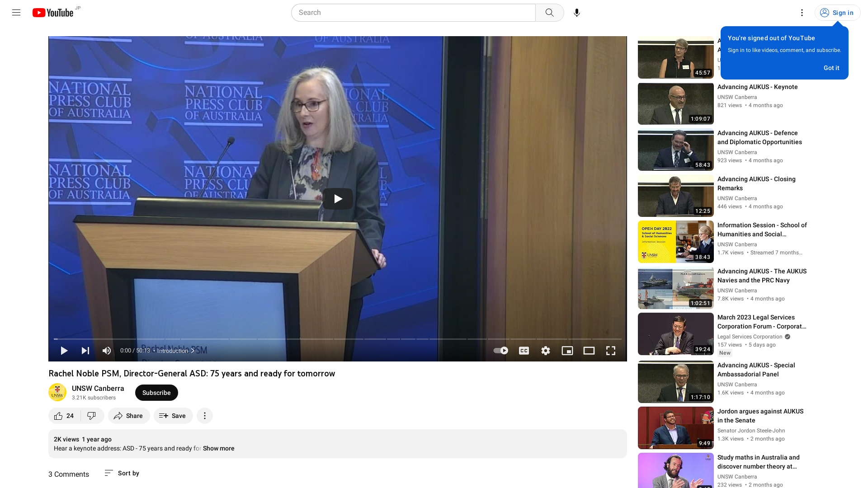Screen dimensions: 868x488
Task: Mute the video with the speaker icon
Action: [x=107, y=351]
